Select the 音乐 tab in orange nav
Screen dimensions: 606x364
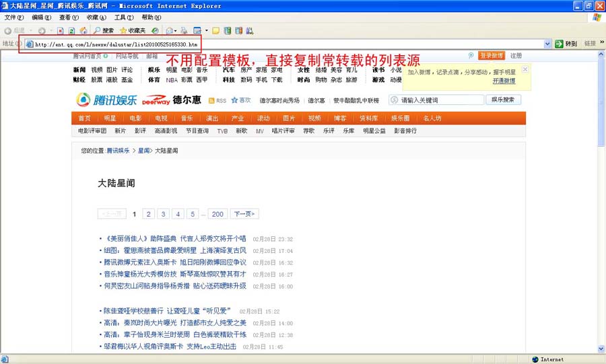coord(187,118)
